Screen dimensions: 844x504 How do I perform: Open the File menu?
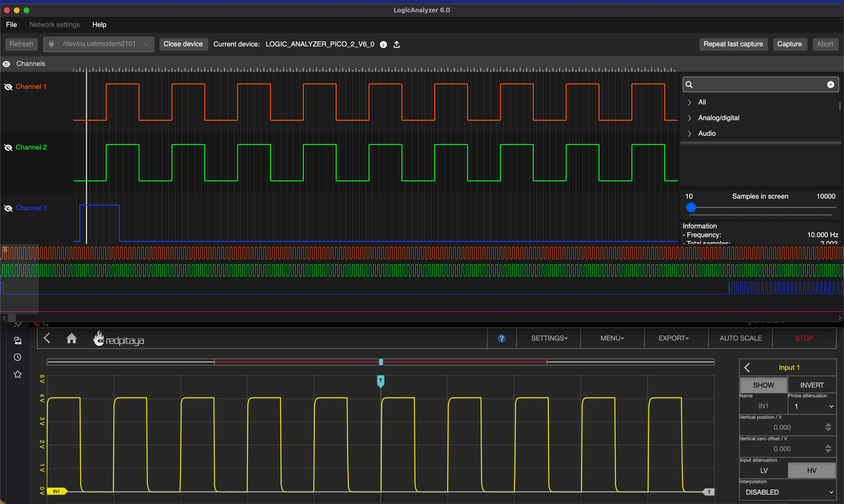point(12,25)
